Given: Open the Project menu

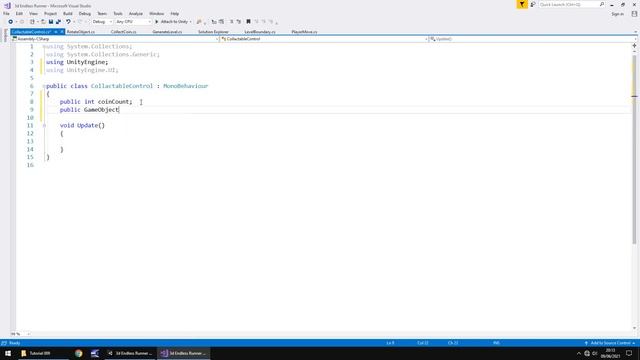Looking at the screenshot, I should pos(50,14).
